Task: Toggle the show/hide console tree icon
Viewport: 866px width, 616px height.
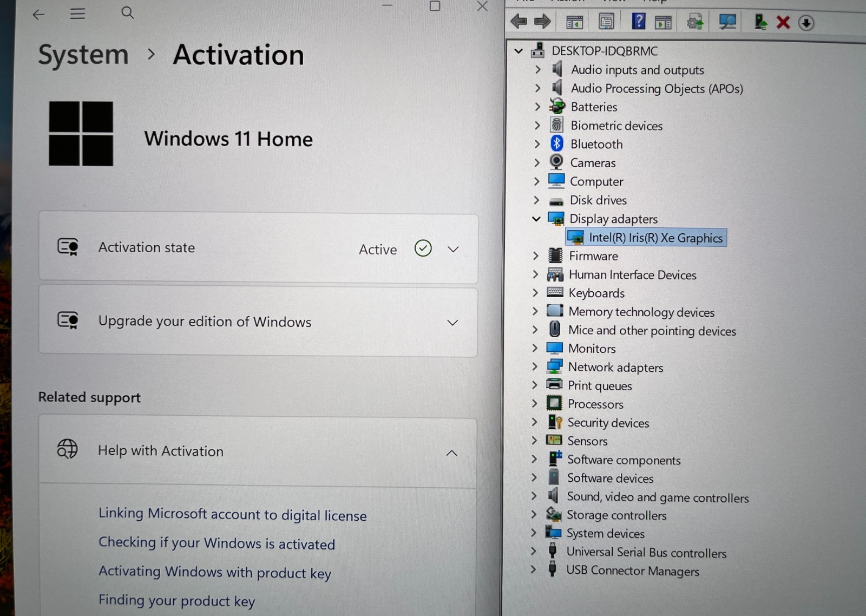Action: pos(574,22)
